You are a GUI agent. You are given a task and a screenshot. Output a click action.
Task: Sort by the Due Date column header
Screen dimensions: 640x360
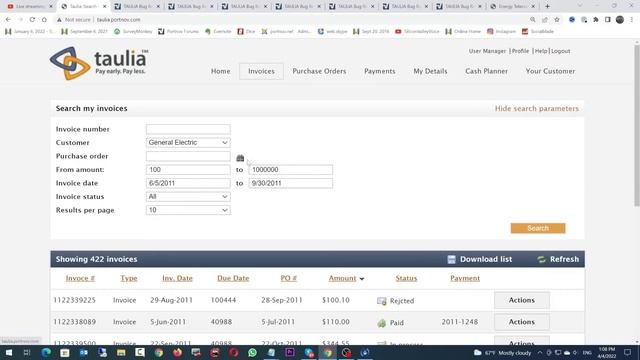(x=233, y=278)
